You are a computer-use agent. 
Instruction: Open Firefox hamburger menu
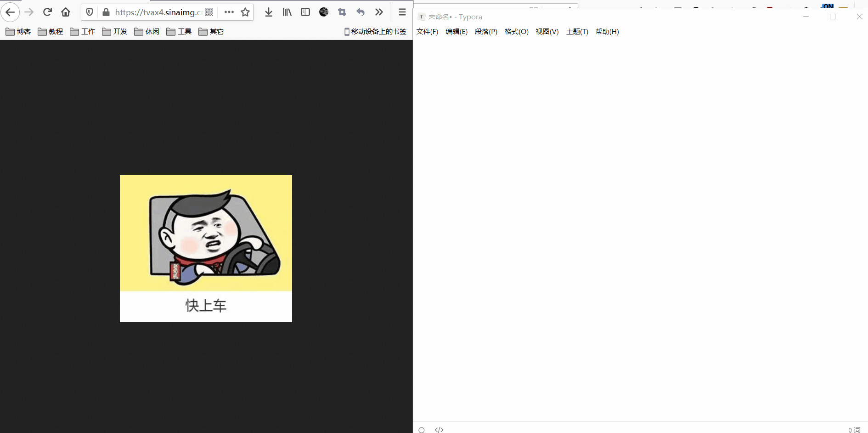point(402,12)
